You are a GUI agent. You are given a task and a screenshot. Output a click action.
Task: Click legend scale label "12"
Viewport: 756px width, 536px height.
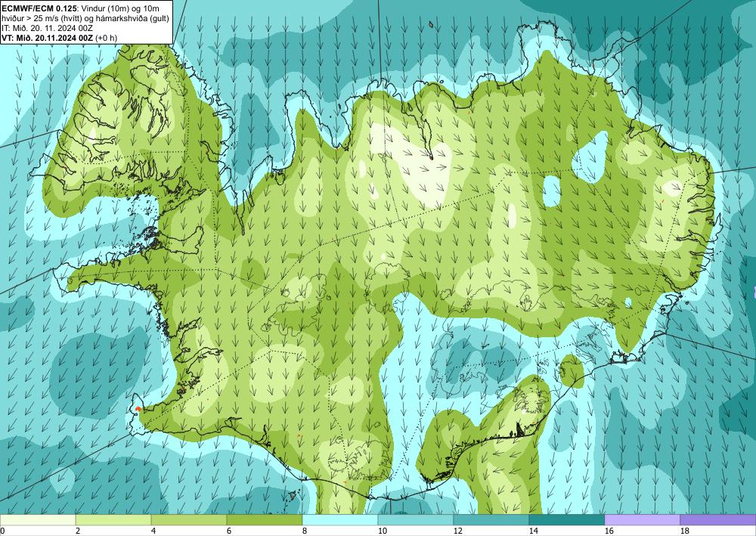click(x=458, y=531)
